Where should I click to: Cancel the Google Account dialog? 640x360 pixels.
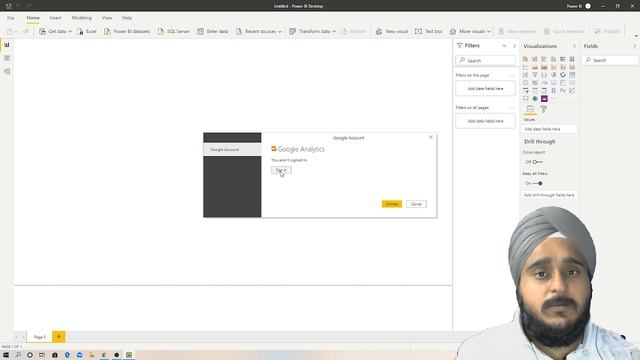tap(416, 204)
